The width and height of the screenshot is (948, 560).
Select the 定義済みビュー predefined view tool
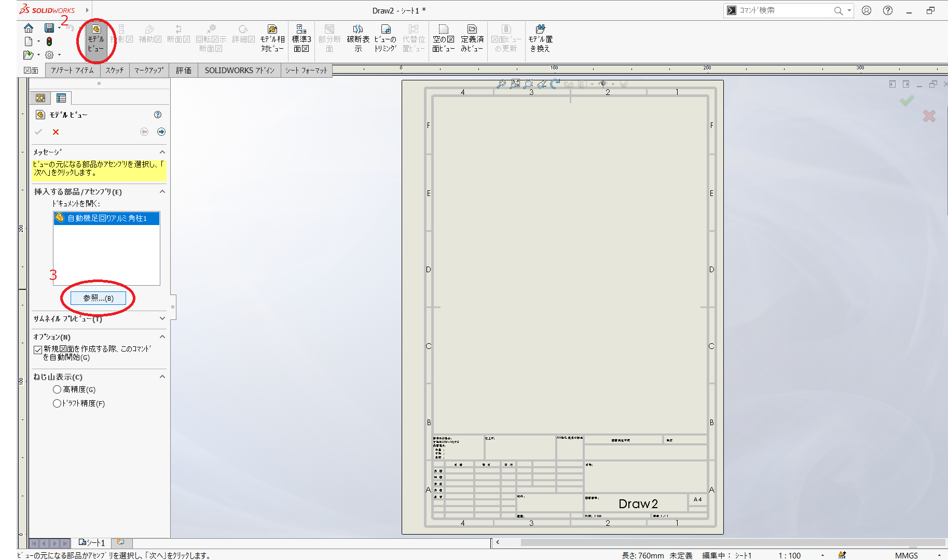coord(472,39)
